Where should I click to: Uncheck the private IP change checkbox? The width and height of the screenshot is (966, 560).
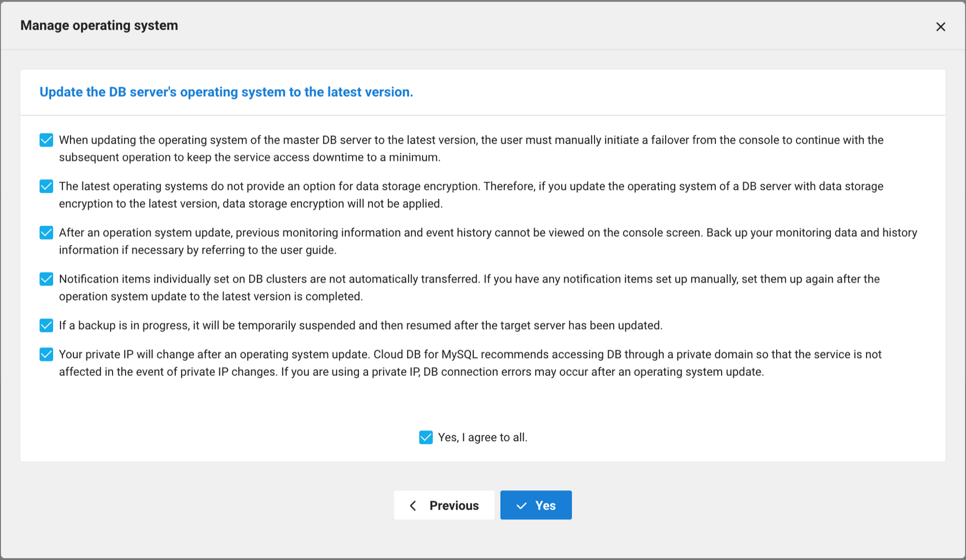[x=46, y=355]
